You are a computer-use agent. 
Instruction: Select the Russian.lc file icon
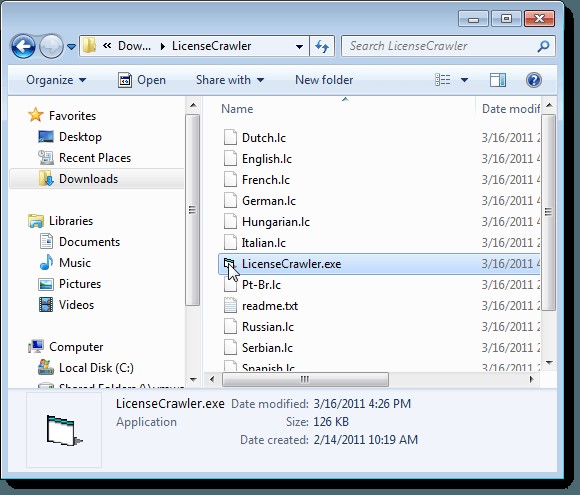coord(230,327)
